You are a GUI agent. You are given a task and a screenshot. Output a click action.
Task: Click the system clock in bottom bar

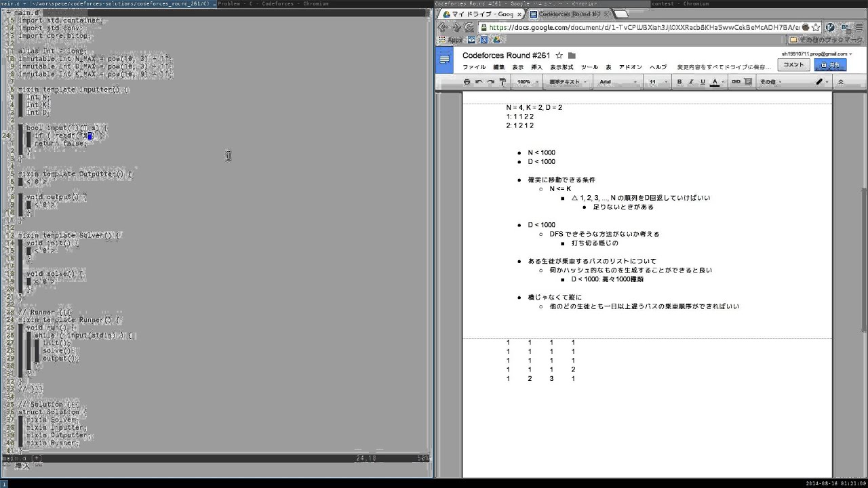tap(835, 483)
